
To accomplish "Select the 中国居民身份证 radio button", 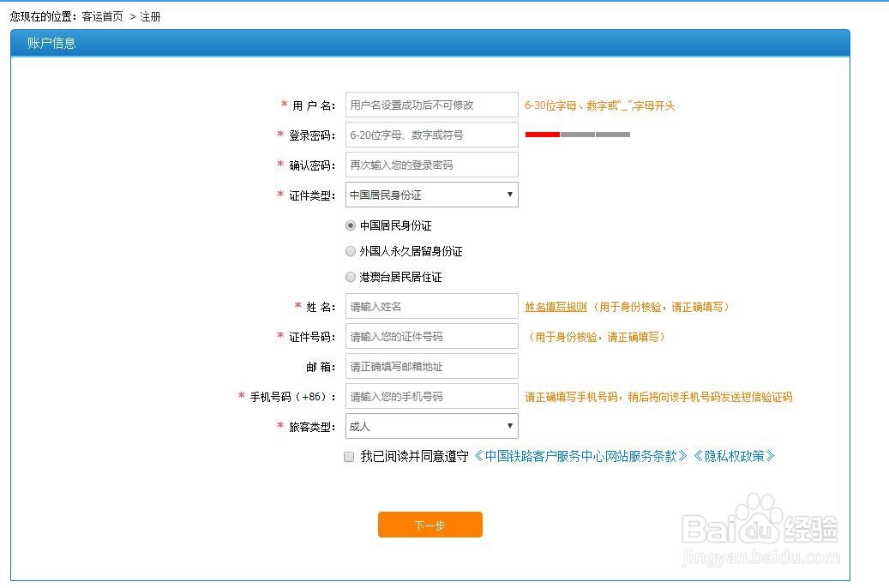I will pyautogui.click(x=351, y=225).
